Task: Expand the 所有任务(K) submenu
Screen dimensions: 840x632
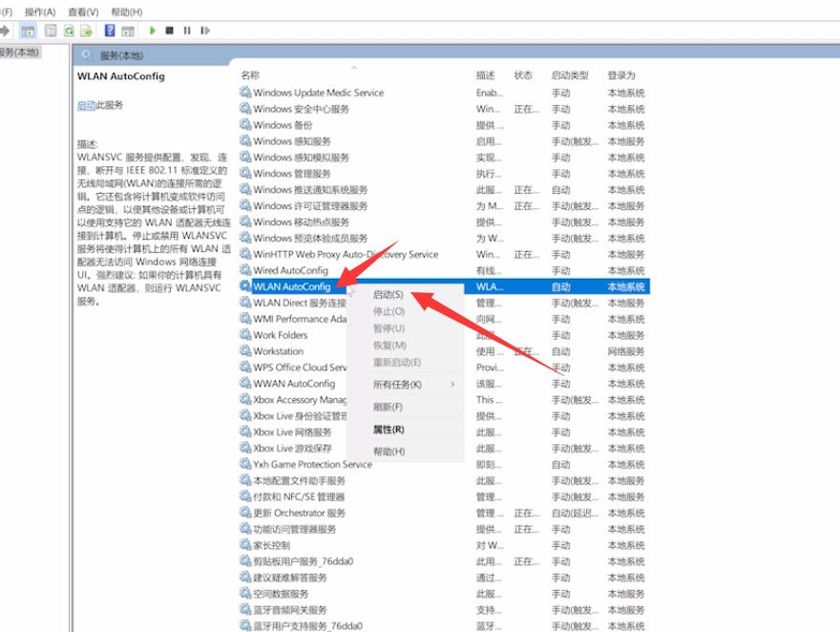Action: tap(405, 385)
